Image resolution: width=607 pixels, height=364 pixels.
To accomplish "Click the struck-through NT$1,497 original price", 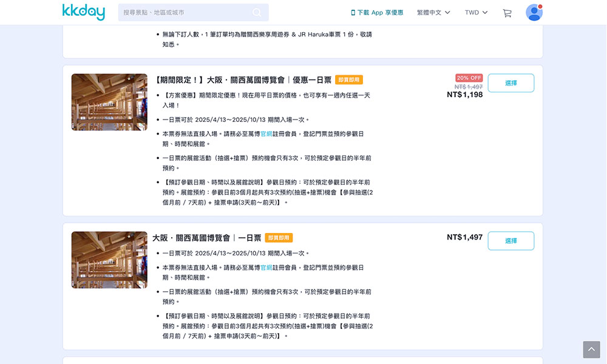I will [469, 87].
